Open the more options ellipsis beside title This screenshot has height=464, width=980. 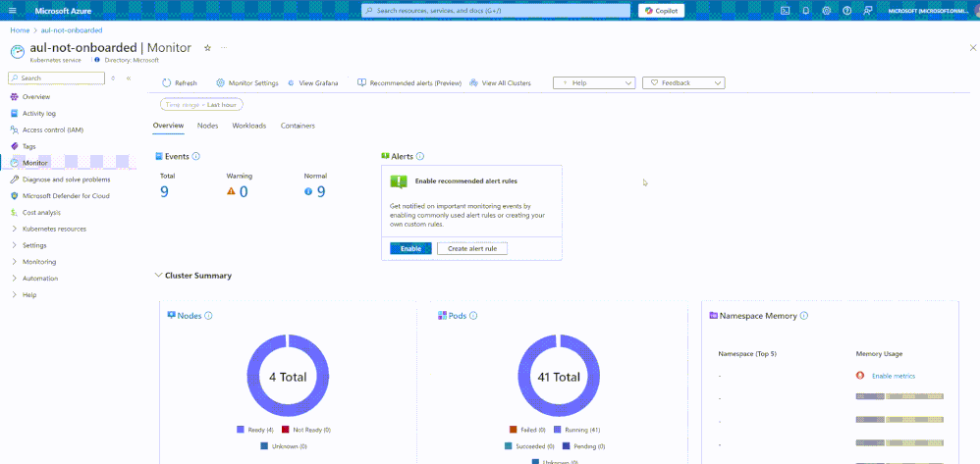click(224, 48)
